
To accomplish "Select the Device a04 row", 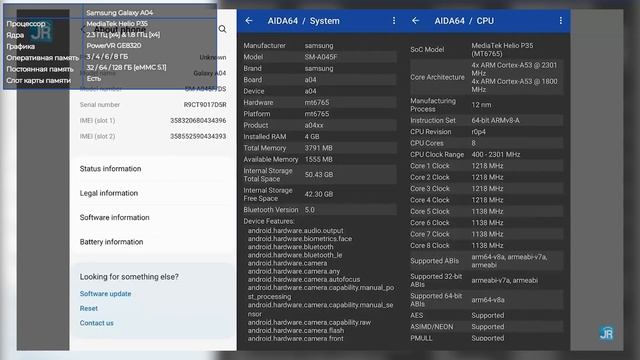I will coord(320,91).
